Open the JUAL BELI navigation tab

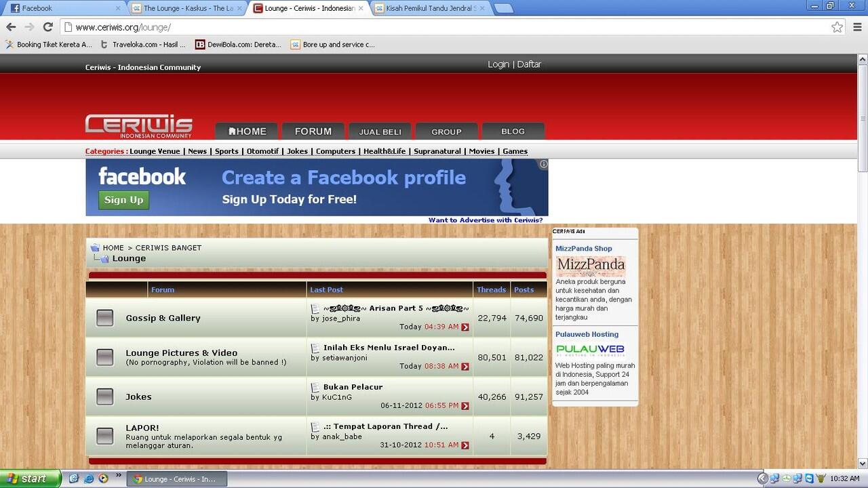pos(380,131)
